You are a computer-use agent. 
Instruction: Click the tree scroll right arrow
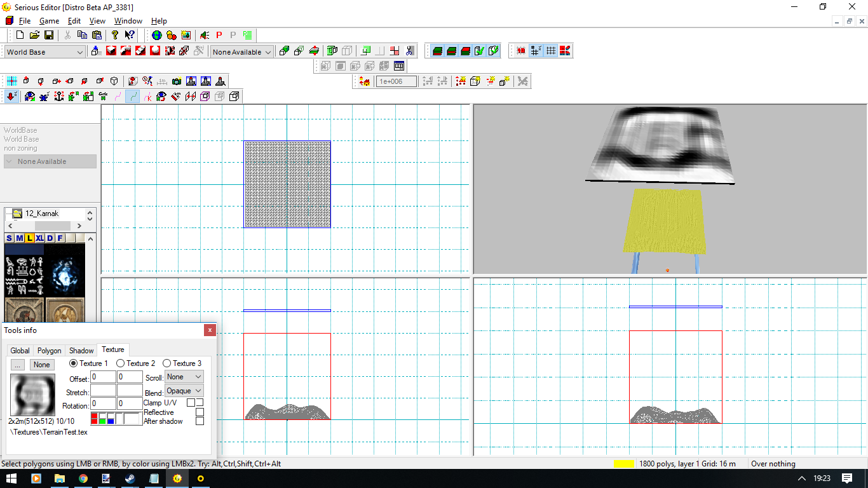point(79,226)
